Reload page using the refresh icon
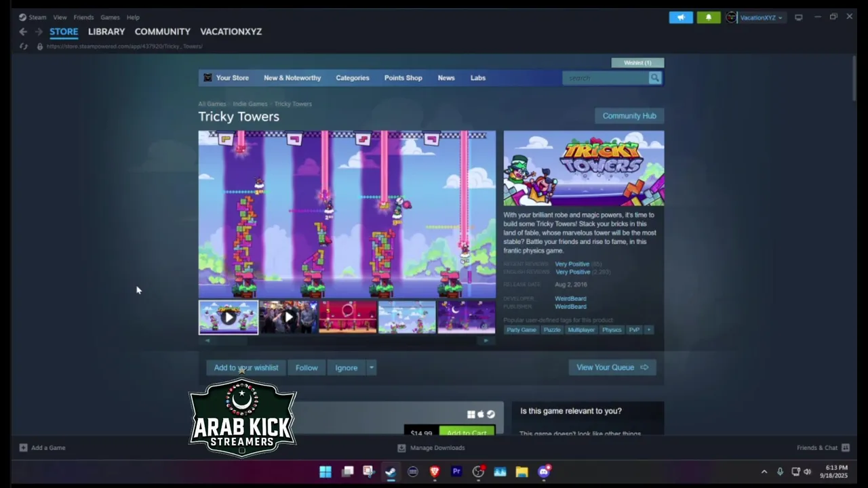The height and width of the screenshot is (488, 868). pos(23,46)
